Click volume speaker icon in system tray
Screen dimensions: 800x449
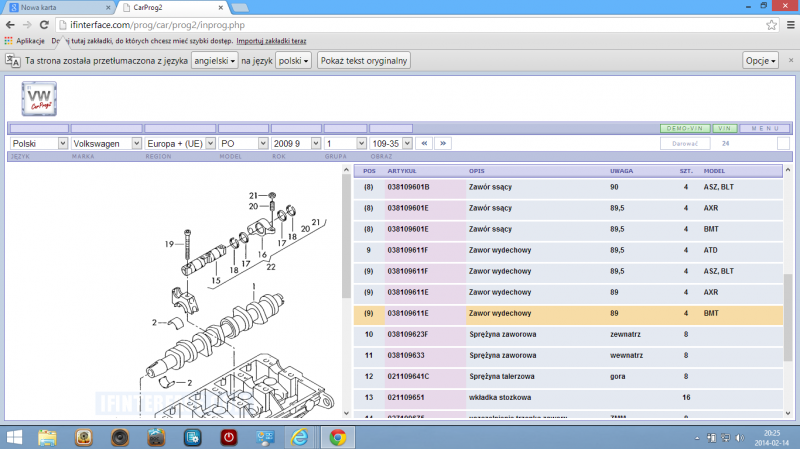pyautogui.click(x=740, y=438)
